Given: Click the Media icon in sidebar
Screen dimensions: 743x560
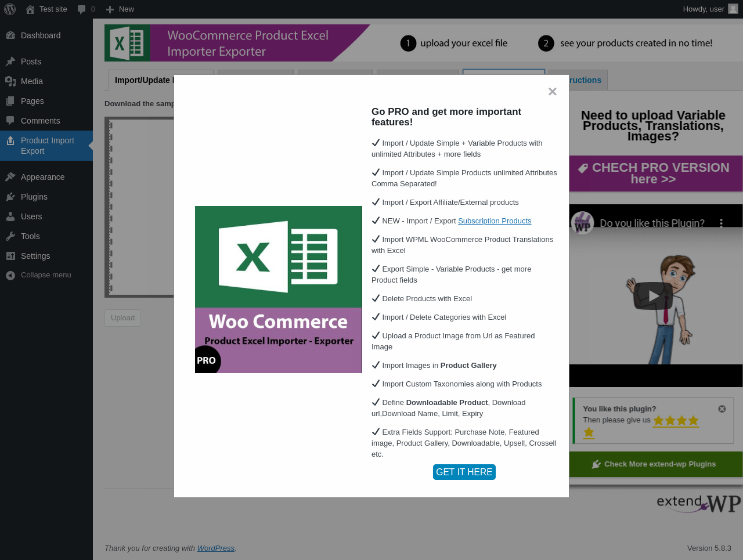Looking at the screenshot, I should click(10, 81).
